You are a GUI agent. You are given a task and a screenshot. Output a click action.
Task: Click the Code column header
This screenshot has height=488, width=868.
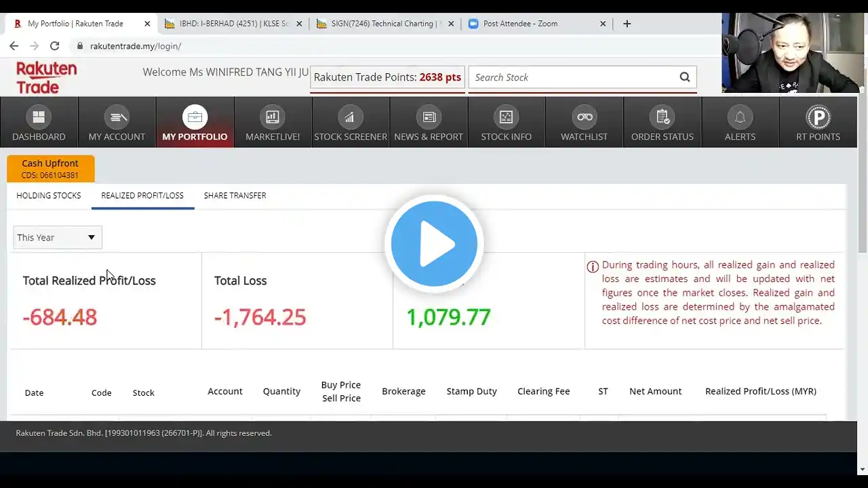tap(102, 392)
